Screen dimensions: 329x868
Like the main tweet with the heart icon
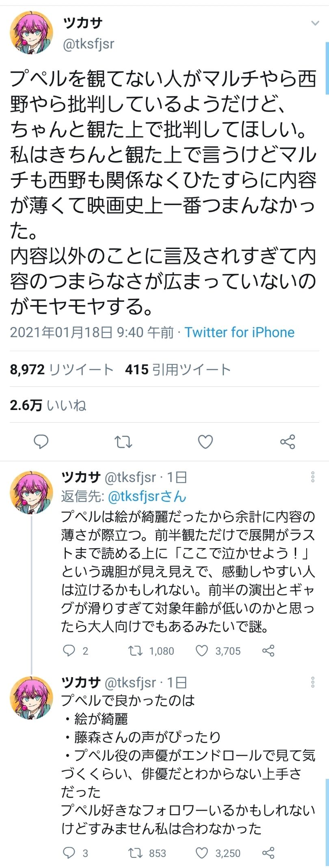pos(205,442)
